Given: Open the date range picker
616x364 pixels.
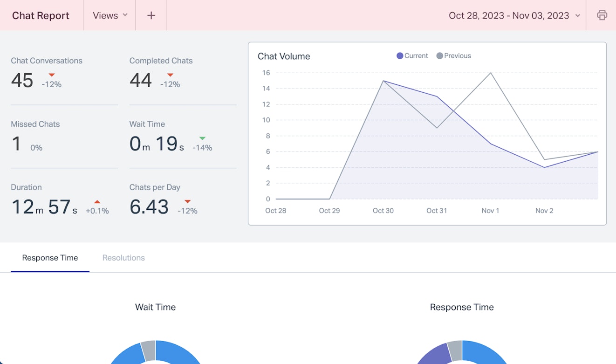Looking at the screenshot, I should point(509,15).
